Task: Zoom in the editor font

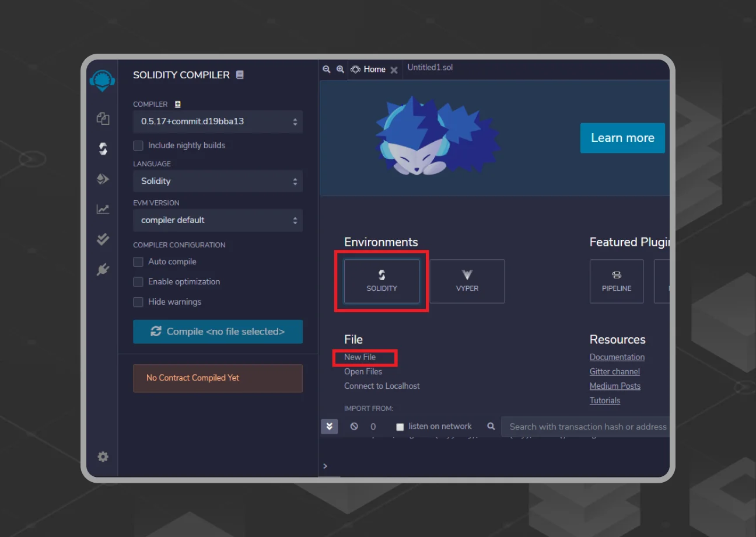Action: [341, 69]
